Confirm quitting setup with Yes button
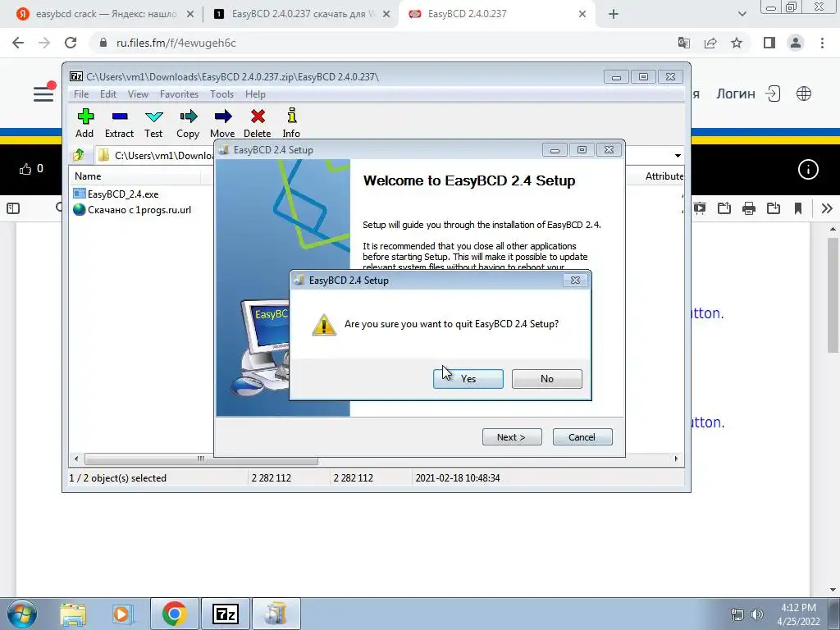This screenshot has width=840, height=630. pyautogui.click(x=468, y=379)
